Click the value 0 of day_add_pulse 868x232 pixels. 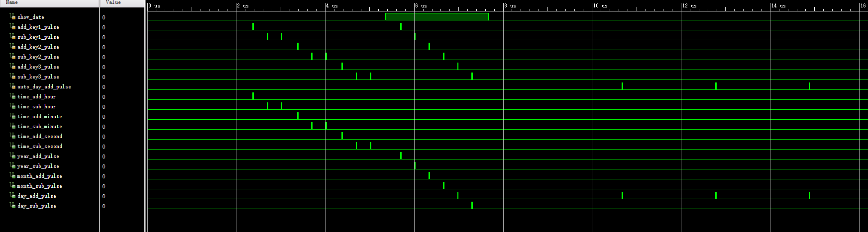point(104,196)
